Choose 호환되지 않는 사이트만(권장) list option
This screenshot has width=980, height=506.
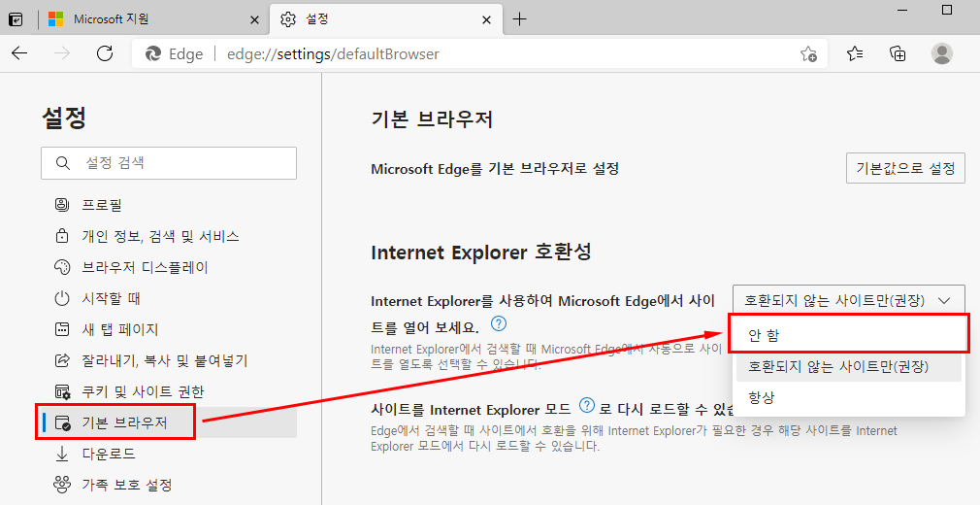coord(849,366)
